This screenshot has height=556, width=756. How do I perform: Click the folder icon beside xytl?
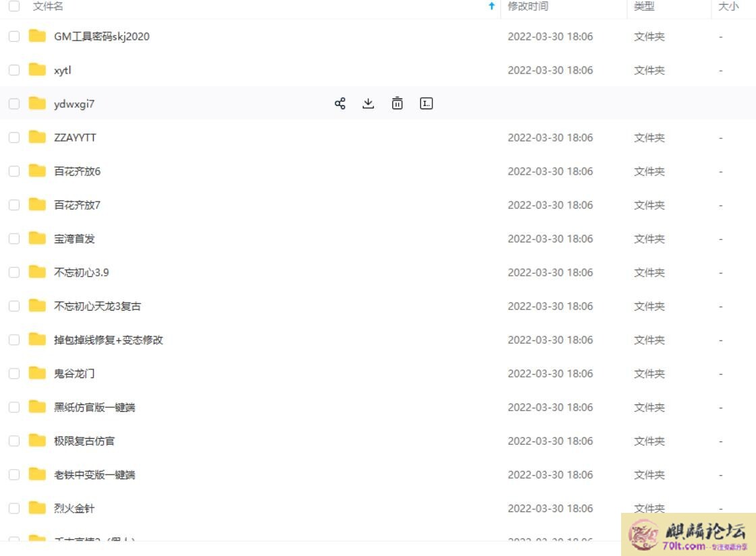[37, 70]
